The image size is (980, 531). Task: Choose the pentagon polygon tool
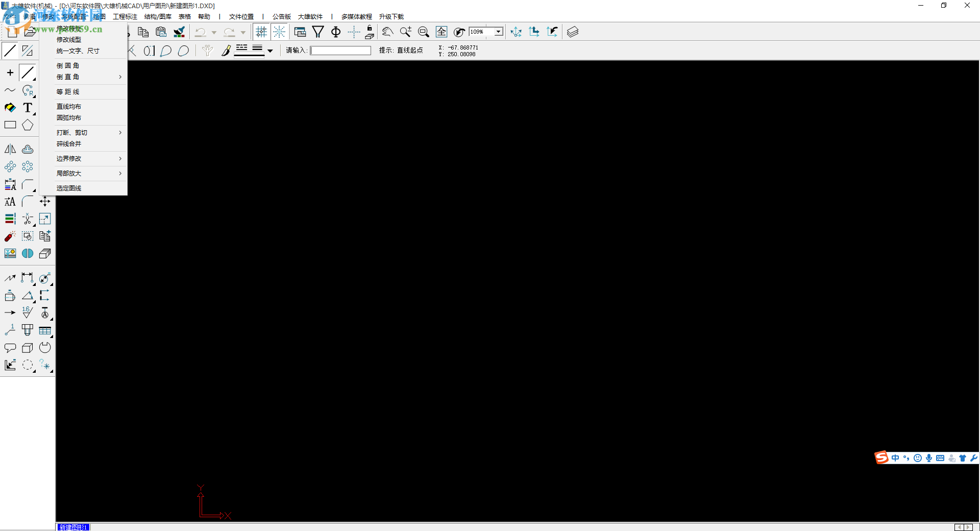click(x=28, y=125)
